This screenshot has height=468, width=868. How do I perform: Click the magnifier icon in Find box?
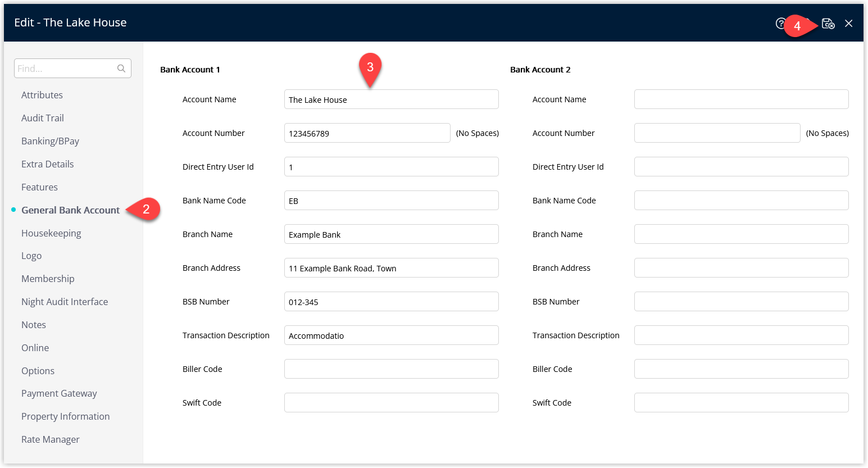tap(121, 69)
